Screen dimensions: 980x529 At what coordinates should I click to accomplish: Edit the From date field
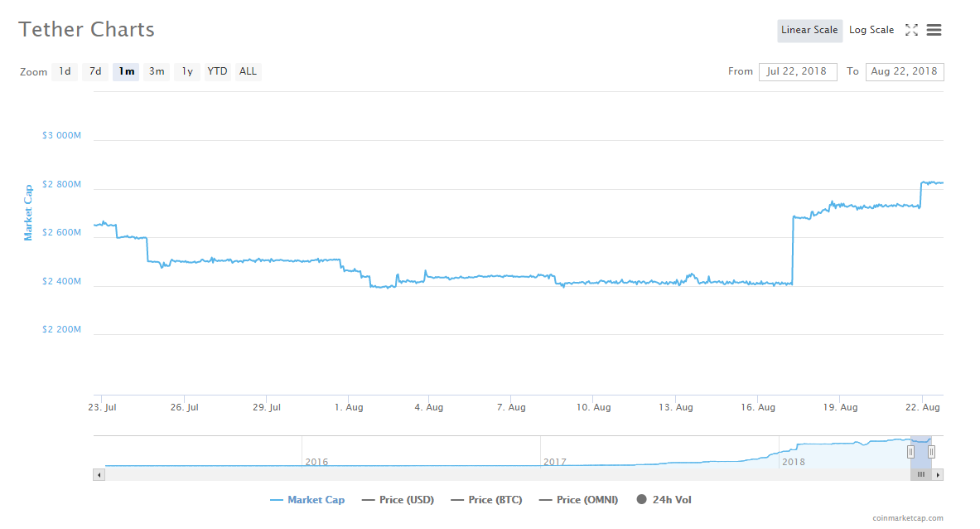point(797,71)
